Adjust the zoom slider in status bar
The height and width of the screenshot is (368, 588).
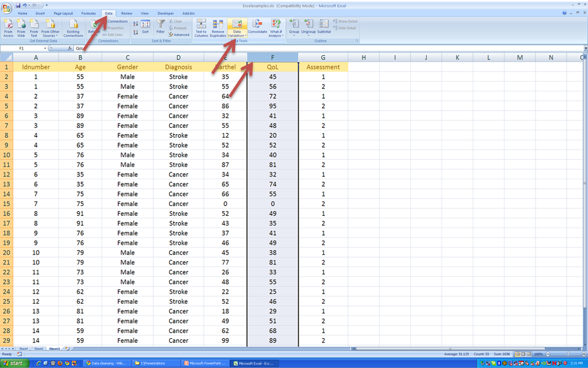(x=568, y=354)
